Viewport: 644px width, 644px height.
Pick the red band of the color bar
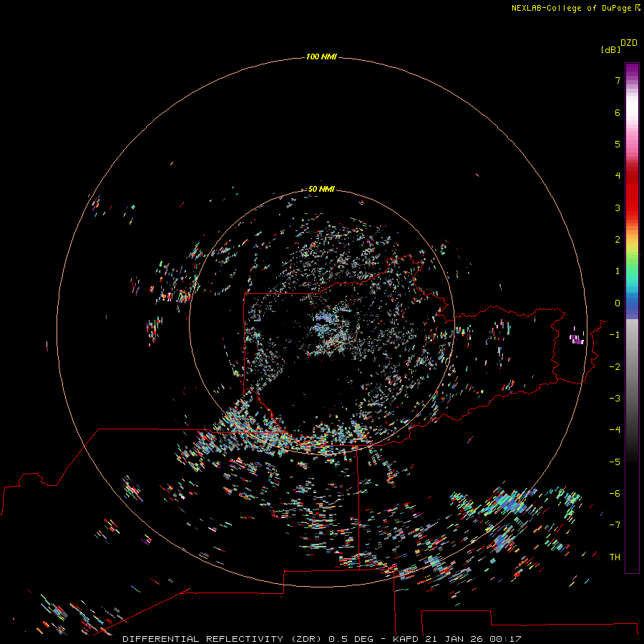632,199
